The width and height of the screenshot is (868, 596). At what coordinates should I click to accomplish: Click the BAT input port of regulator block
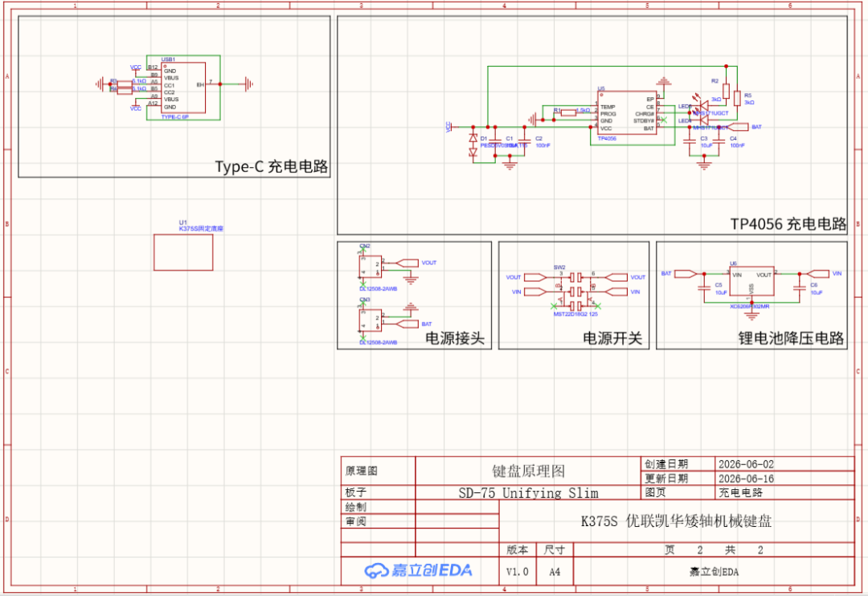pos(686,274)
